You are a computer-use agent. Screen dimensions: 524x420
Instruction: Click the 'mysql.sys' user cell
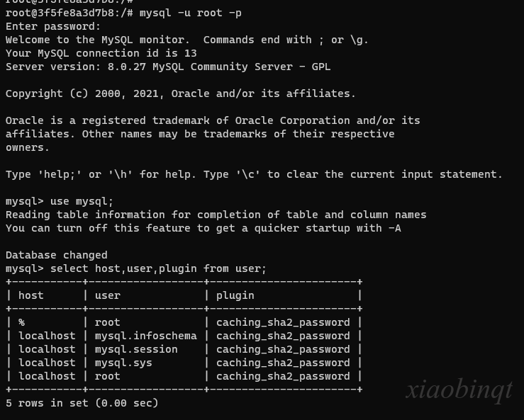coord(123,363)
